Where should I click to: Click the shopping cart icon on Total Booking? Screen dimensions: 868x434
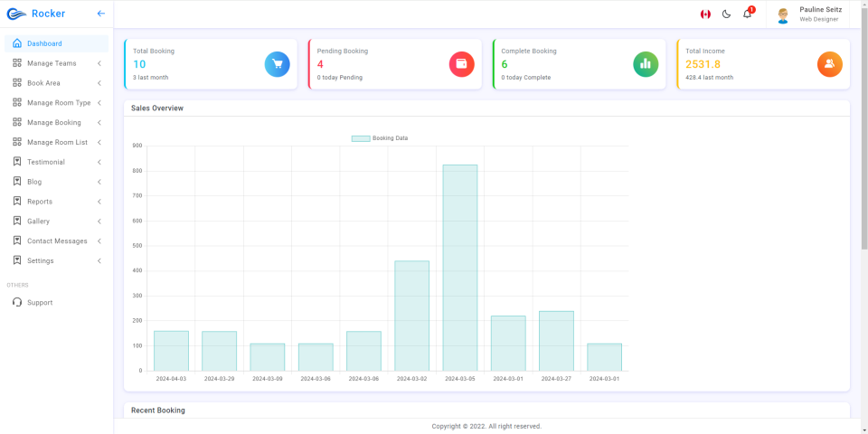[277, 64]
